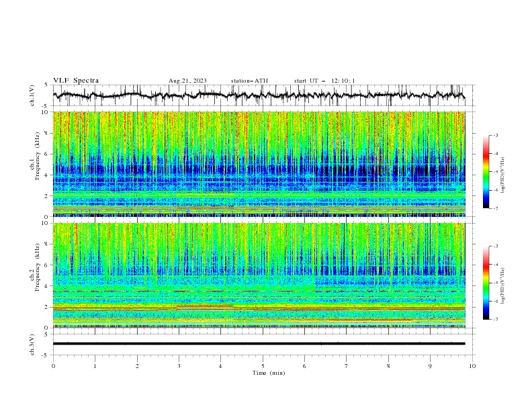The height and width of the screenshot is (411, 532).
Task: Click the ch.2 colorbar 'log(PSD)(V²/Hz)' label
Action: [503, 286]
